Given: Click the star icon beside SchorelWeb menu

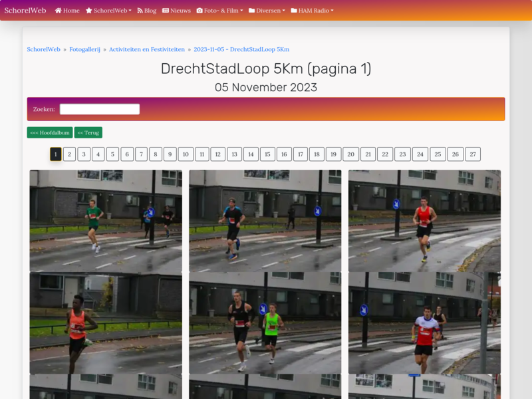Looking at the screenshot, I should pos(89,11).
